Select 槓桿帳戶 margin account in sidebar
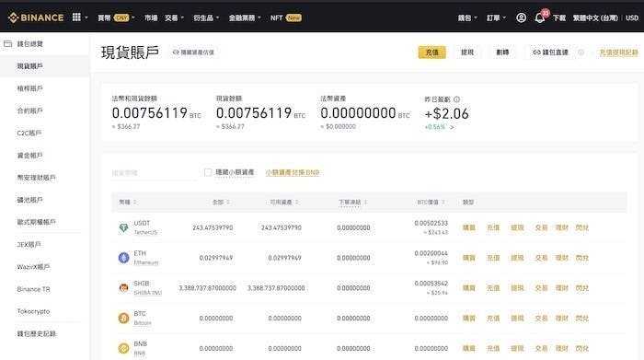Screen dimensions: 644x360 30,88
